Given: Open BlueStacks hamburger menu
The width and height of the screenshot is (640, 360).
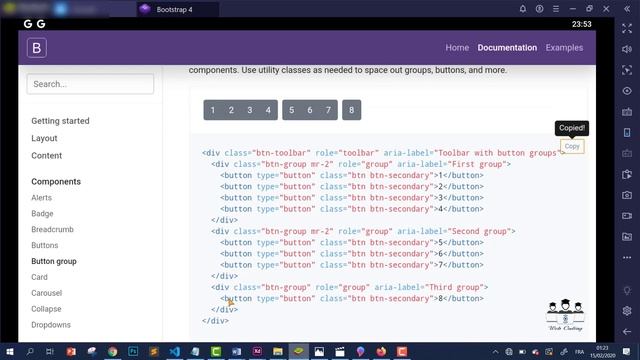Looking at the screenshot, I should pos(556,9).
